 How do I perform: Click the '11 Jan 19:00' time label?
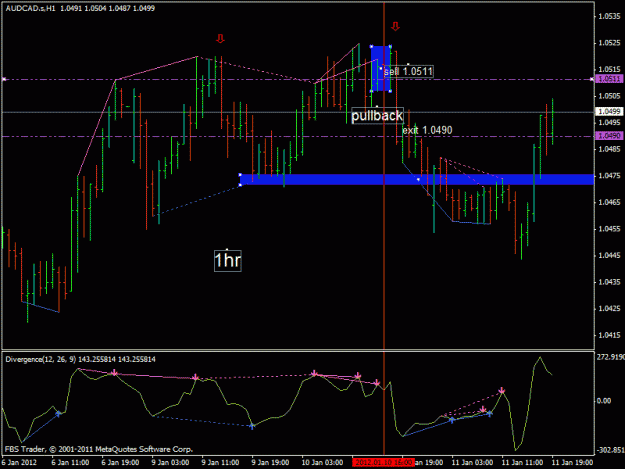pos(572,462)
